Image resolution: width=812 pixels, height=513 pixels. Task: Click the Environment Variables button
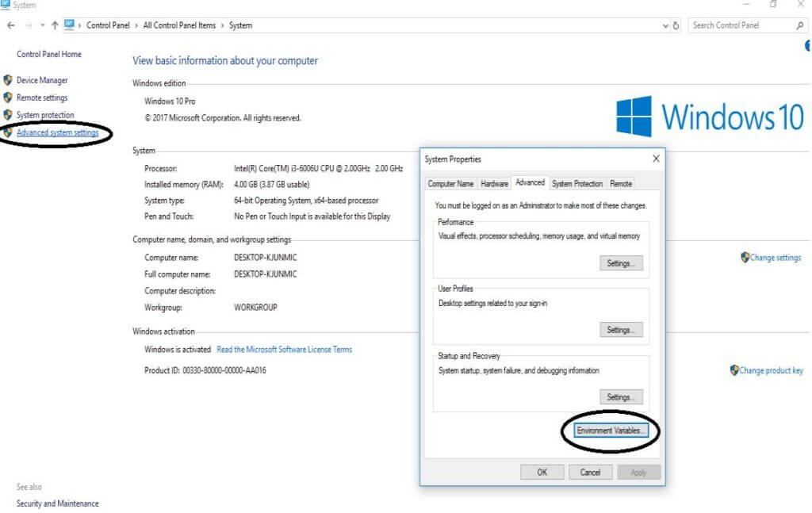pyautogui.click(x=611, y=431)
